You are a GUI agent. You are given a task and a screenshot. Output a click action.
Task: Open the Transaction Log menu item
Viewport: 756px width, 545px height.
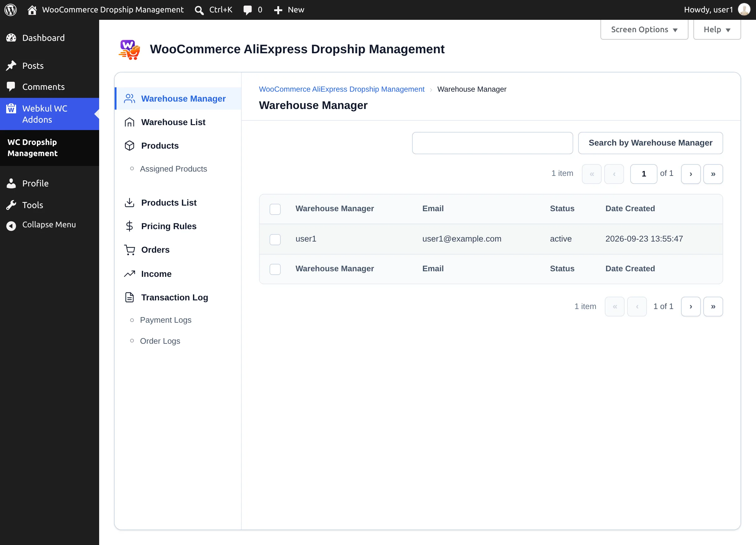[178, 297]
